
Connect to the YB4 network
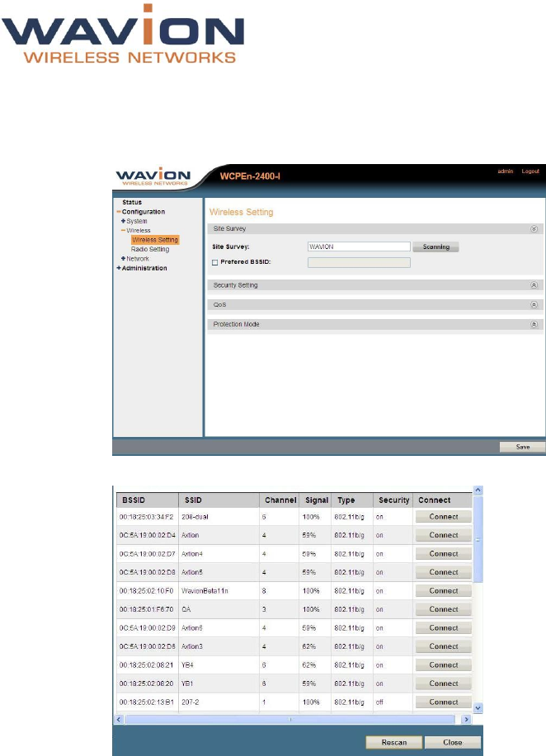[444, 665]
